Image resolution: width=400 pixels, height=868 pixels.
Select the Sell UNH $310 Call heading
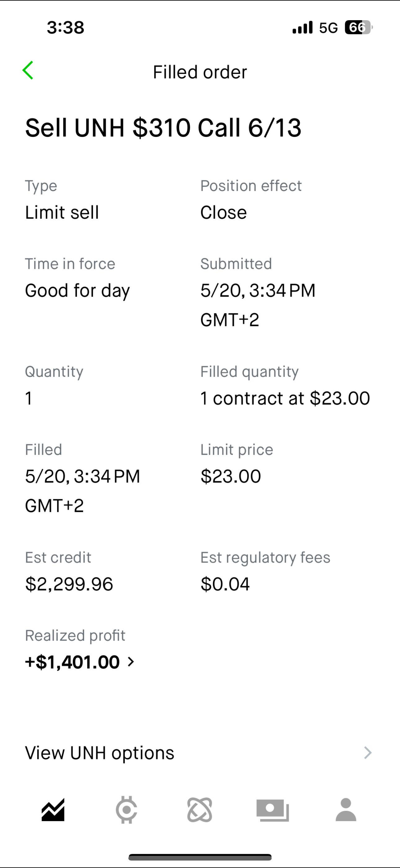point(163,128)
